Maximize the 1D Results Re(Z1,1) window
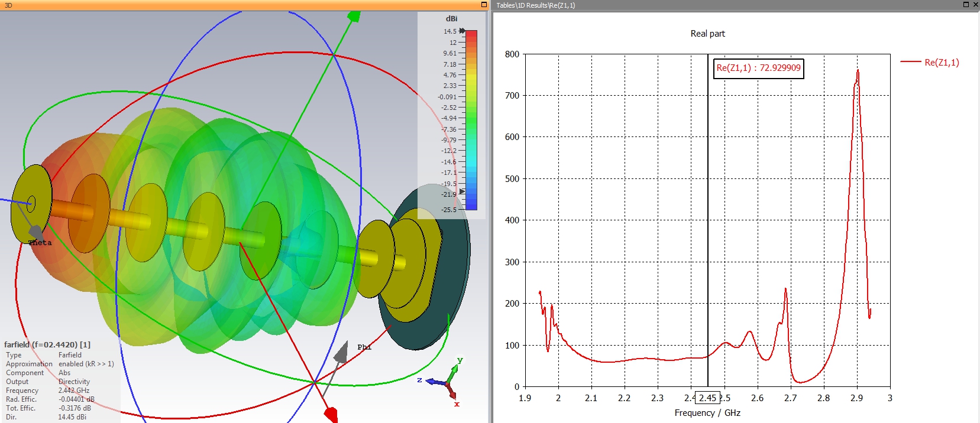980x423 pixels. (966, 5)
